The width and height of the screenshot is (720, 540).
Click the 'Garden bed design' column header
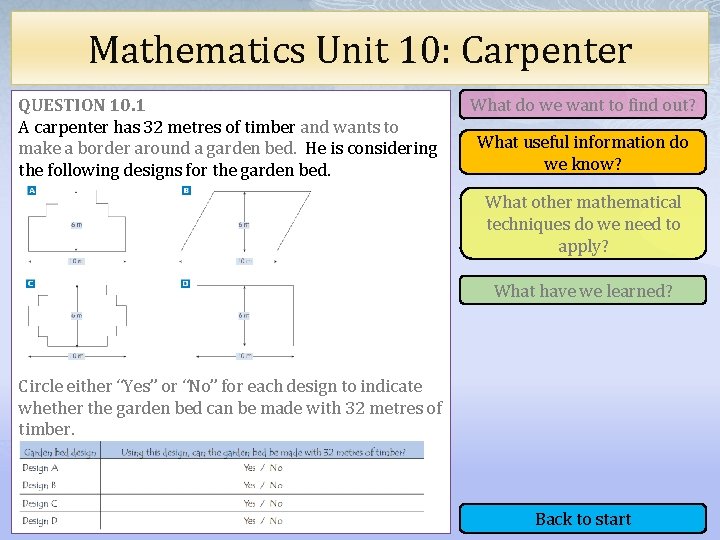tap(60, 452)
